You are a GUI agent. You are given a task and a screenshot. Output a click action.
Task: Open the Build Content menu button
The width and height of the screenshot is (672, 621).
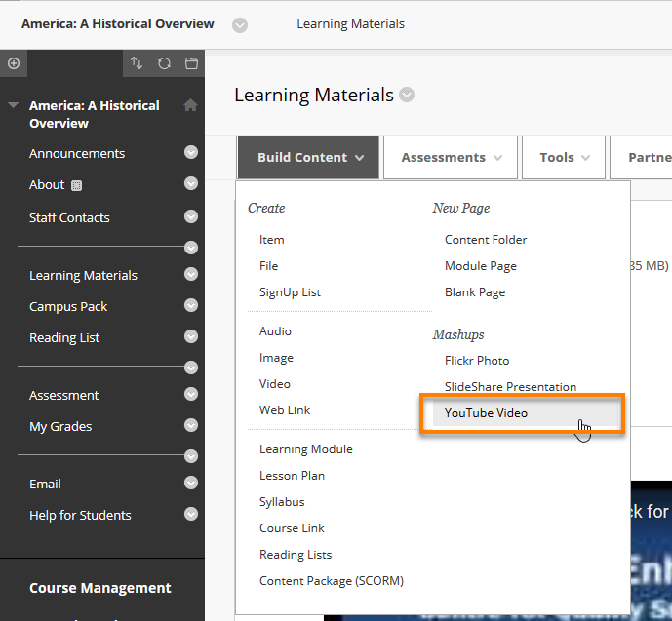click(308, 157)
